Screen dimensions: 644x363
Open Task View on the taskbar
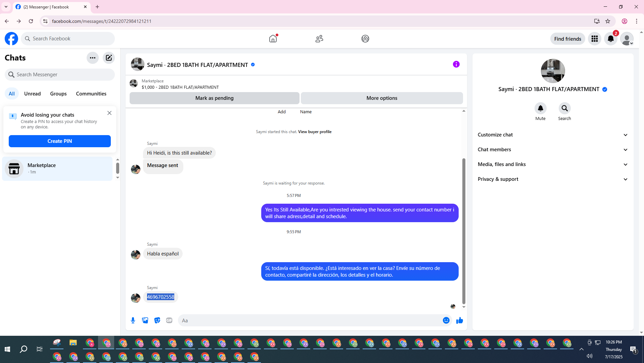(39, 350)
